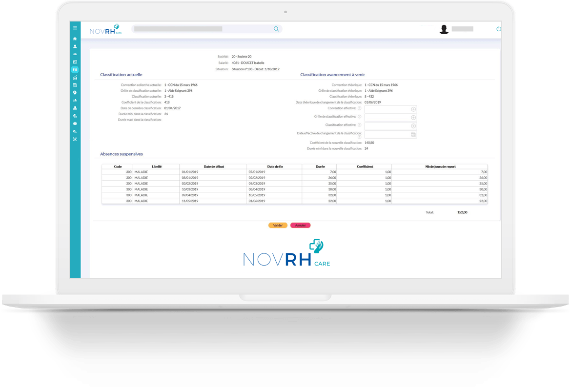The height and width of the screenshot is (392, 571).
Task: Focus the Date effective de changement field
Action: (390, 134)
